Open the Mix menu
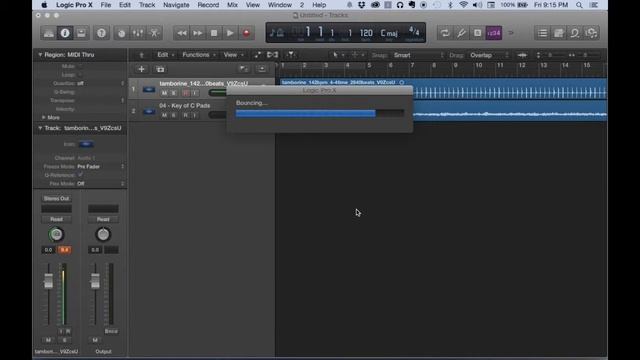 (232, 5)
